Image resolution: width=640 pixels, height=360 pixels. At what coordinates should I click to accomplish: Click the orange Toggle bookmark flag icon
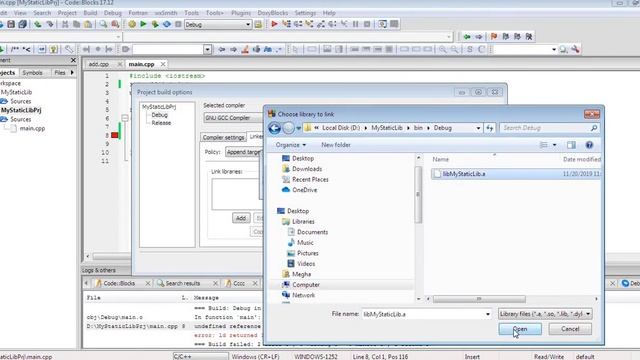[494, 37]
